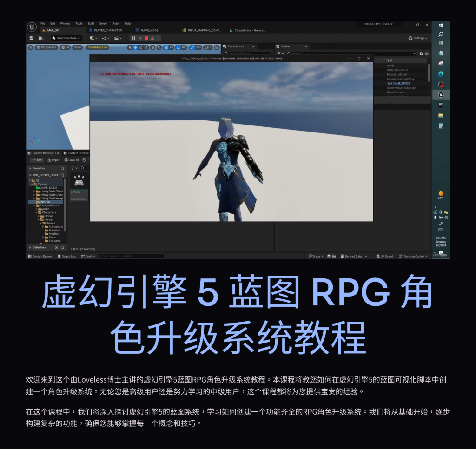
Task: Open Microsoft Edge from the taskbar
Action: click(x=441, y=74)
